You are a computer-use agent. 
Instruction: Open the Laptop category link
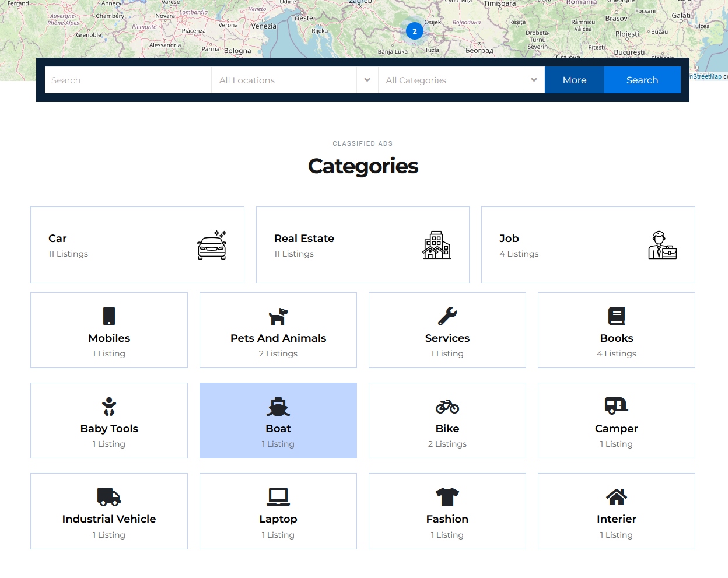278,519
